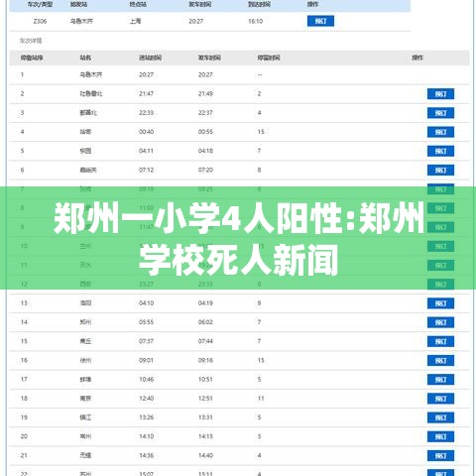Image resolution: width=476 pixels, height=476 pixels.
Task: Select station name 南京
Action: point(85,399)
